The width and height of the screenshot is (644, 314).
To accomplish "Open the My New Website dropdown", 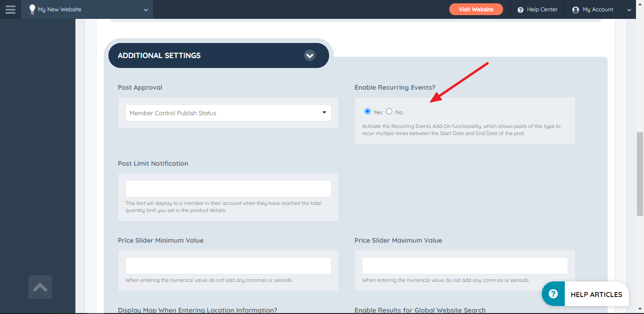I will 87,9.
